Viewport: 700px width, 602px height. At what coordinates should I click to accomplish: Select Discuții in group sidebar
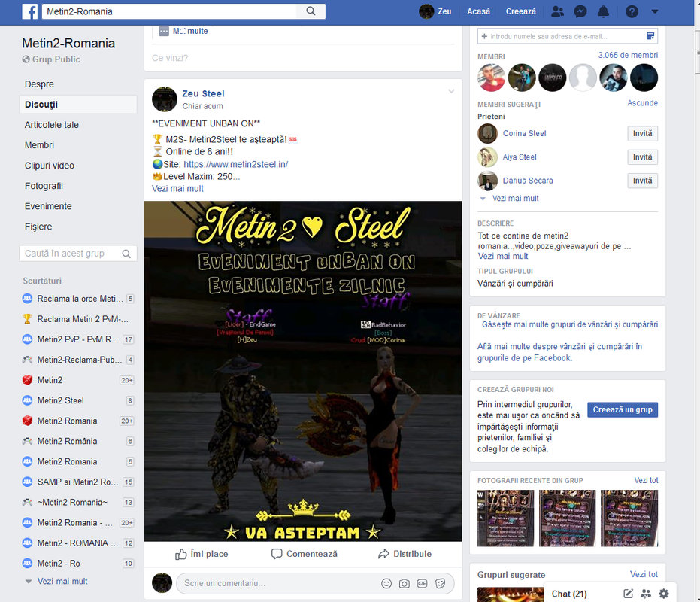pyautogui.click(x=78, y=104)
